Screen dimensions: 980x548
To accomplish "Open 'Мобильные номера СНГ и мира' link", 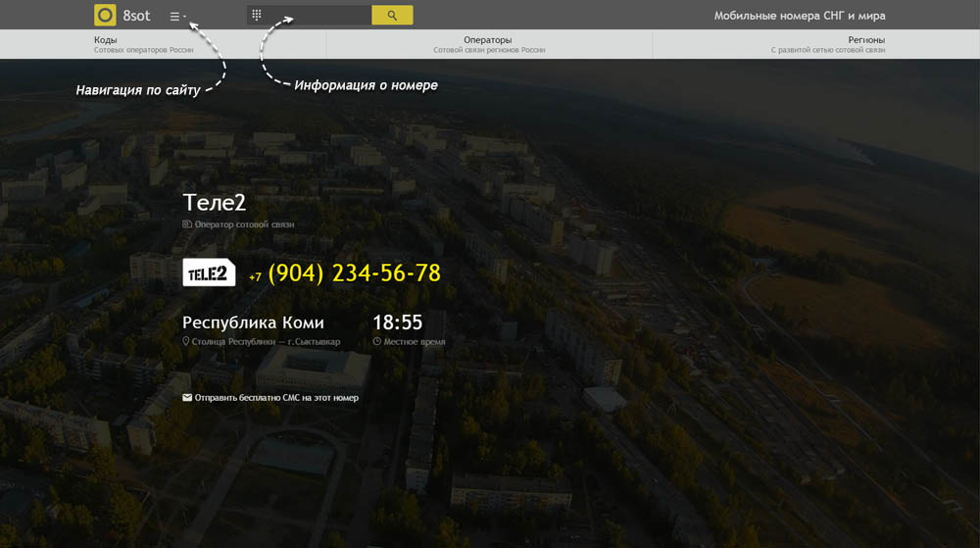I will point(800,16).
